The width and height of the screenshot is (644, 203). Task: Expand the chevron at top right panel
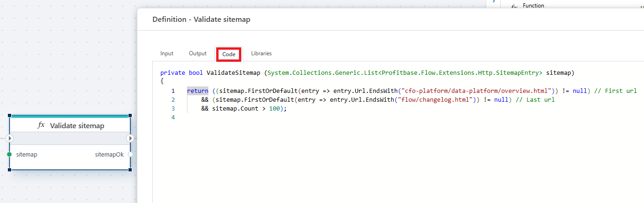tap(494, 2)
